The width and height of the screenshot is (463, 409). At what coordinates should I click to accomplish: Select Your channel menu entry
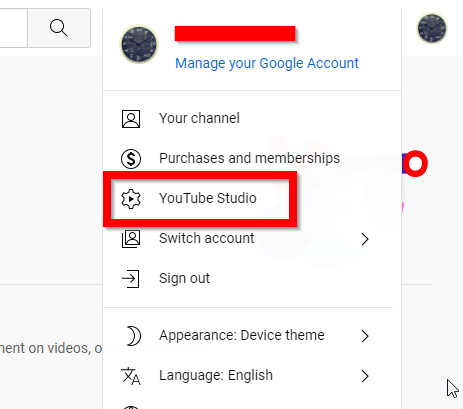(252, 118)
